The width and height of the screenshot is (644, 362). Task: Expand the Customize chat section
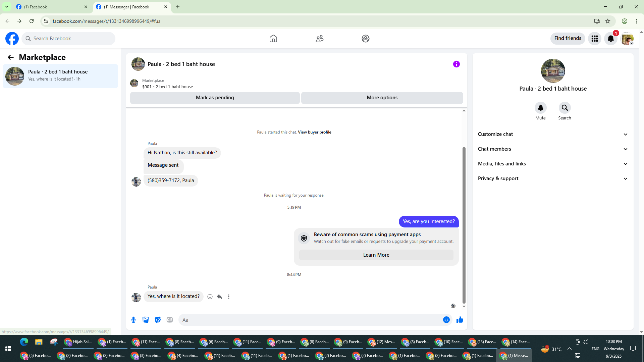(553, 134)
